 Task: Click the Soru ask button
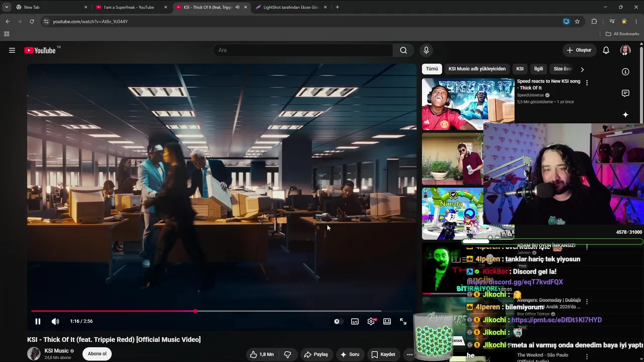tap(350, 354)
